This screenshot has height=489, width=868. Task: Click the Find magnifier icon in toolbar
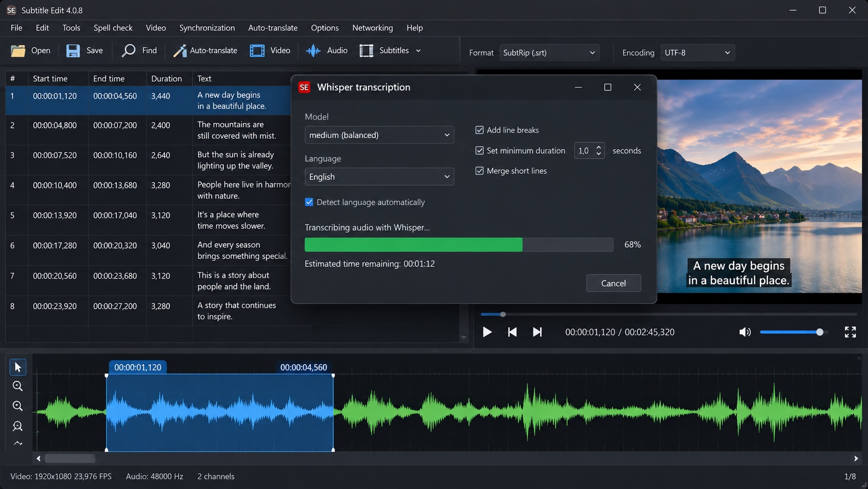[128, 50]
